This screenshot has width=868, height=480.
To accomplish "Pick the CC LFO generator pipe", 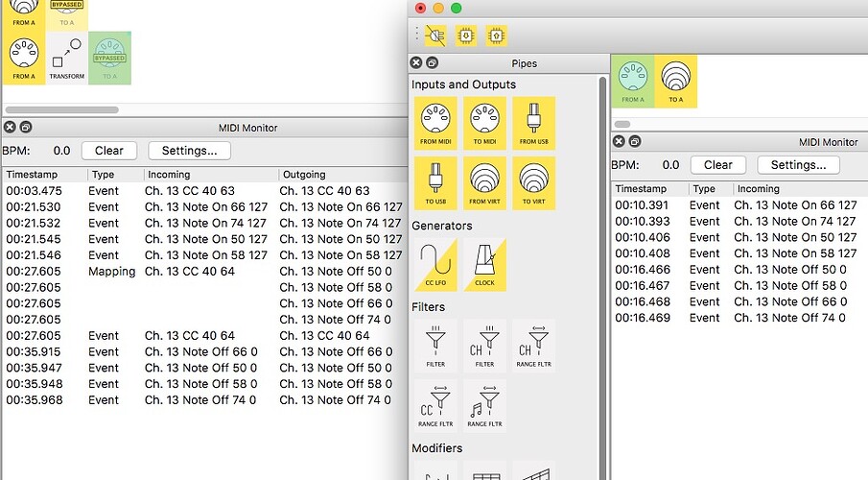I will (435, 264).
